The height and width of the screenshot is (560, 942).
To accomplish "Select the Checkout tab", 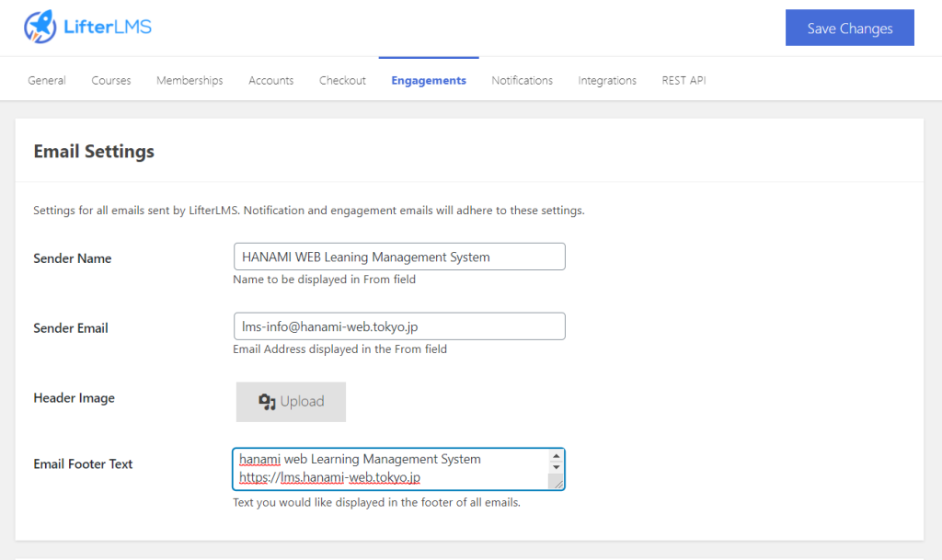I will coord(342,80).
